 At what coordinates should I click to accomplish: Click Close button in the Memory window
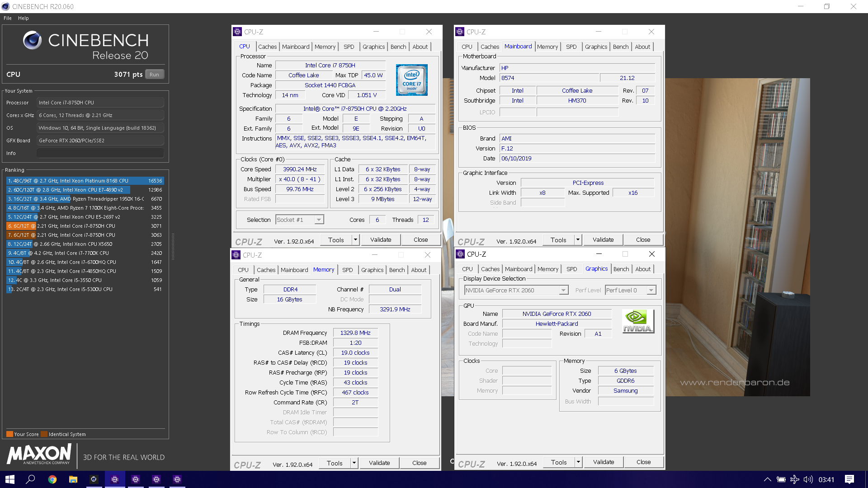tap(419, 463)
